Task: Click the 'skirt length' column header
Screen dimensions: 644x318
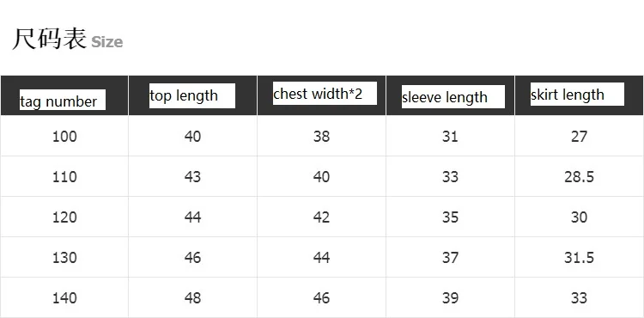Action: coord(577,94)
